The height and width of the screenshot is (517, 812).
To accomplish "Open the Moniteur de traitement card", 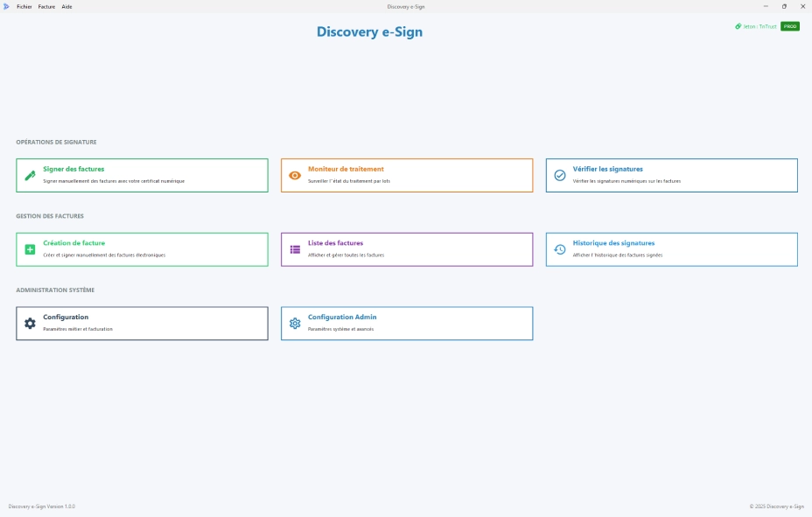I will point(406,174).
